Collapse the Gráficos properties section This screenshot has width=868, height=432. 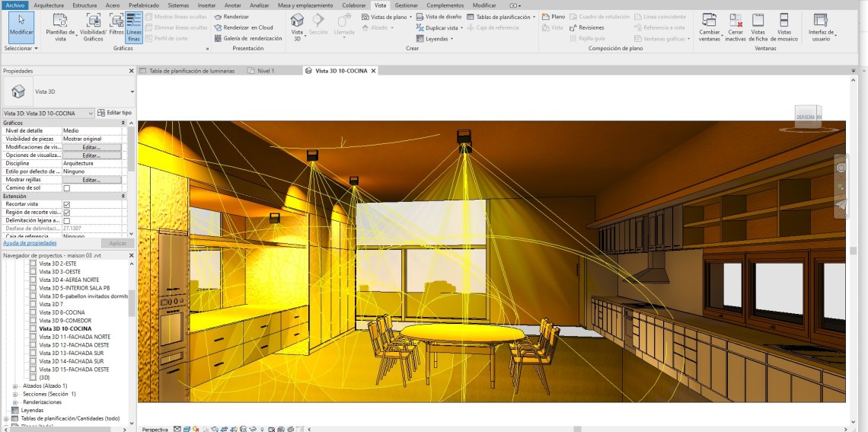[123, 123]
